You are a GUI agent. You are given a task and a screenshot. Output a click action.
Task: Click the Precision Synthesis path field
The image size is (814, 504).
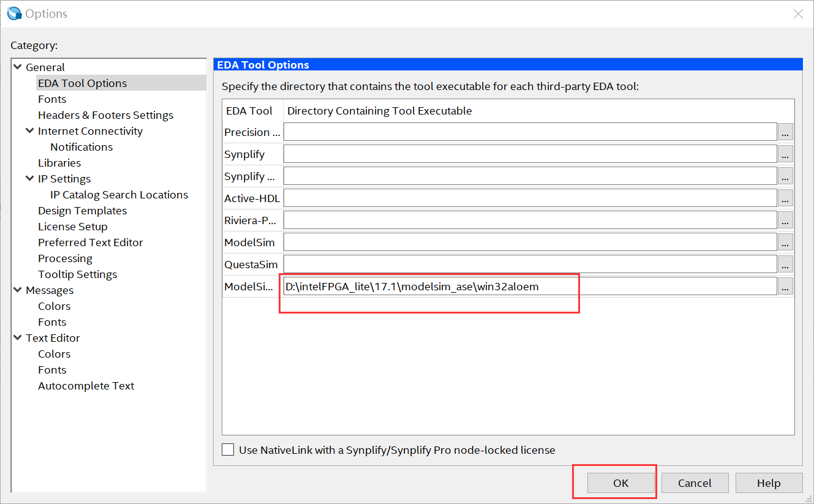point(530,132)
